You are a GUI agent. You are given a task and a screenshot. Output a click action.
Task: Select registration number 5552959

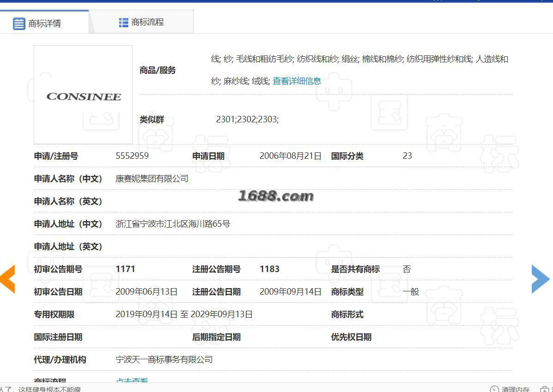[x=132, y=156]
